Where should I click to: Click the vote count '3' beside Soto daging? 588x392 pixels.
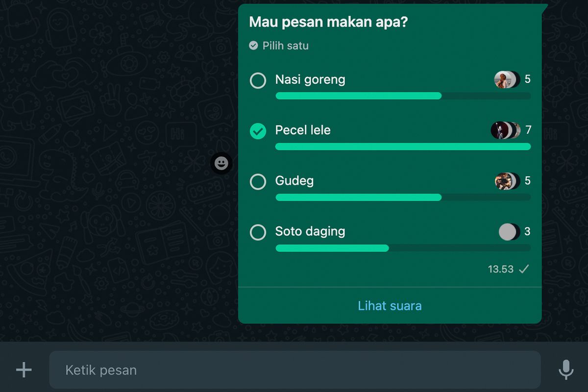pos(528,231)
